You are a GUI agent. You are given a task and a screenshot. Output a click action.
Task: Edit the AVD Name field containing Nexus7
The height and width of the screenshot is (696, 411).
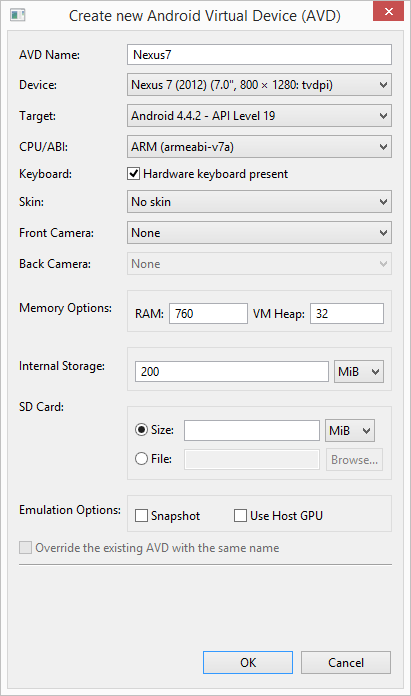(259, 55)
